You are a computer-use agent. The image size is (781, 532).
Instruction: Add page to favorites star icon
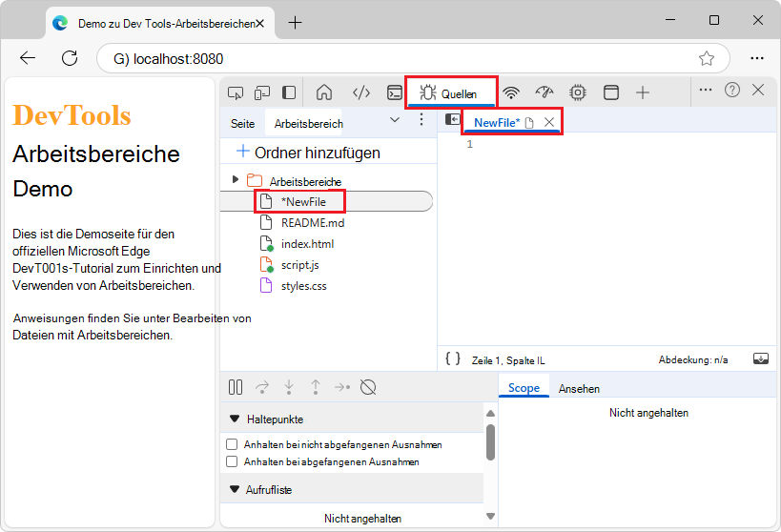click(x=707, y=59)
